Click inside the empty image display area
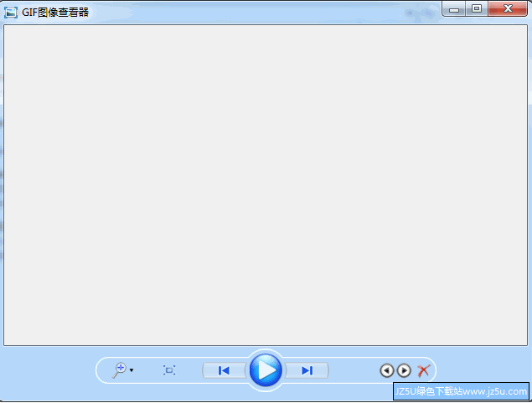 tap(266, 185)
